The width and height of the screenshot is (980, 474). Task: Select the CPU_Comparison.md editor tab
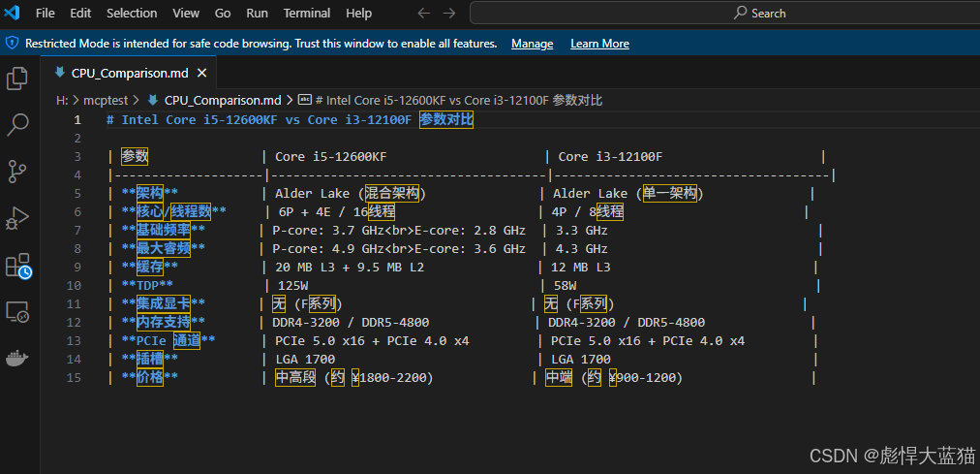point(130,73)
